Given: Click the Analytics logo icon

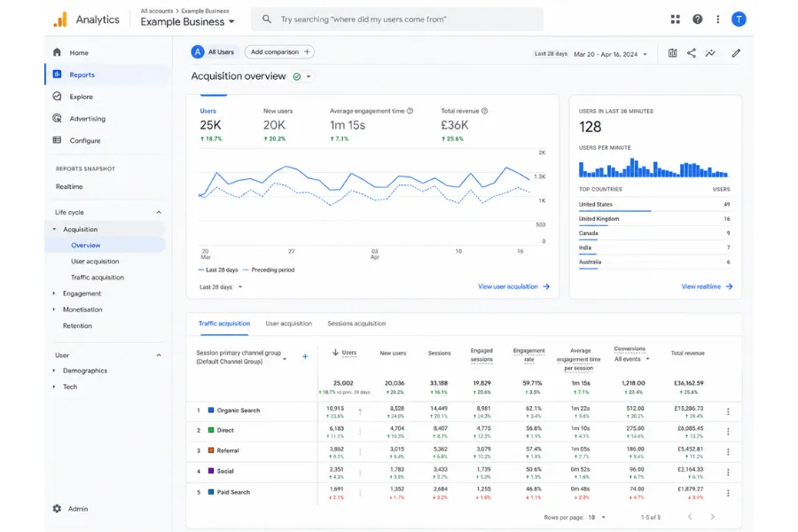Looking at the screenshot, I should pyautogui.click(x=60, y=20).
